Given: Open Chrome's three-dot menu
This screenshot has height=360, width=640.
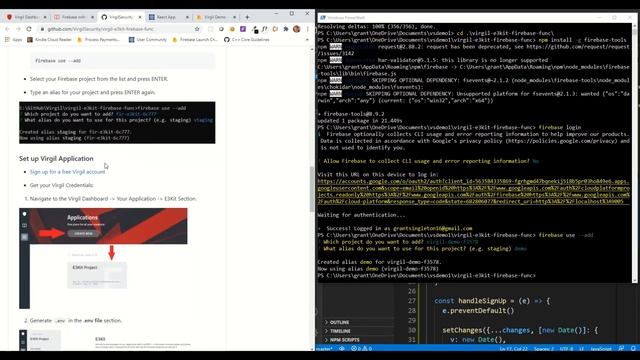Looking at the screenshot, I should click(x=307, y=29).
